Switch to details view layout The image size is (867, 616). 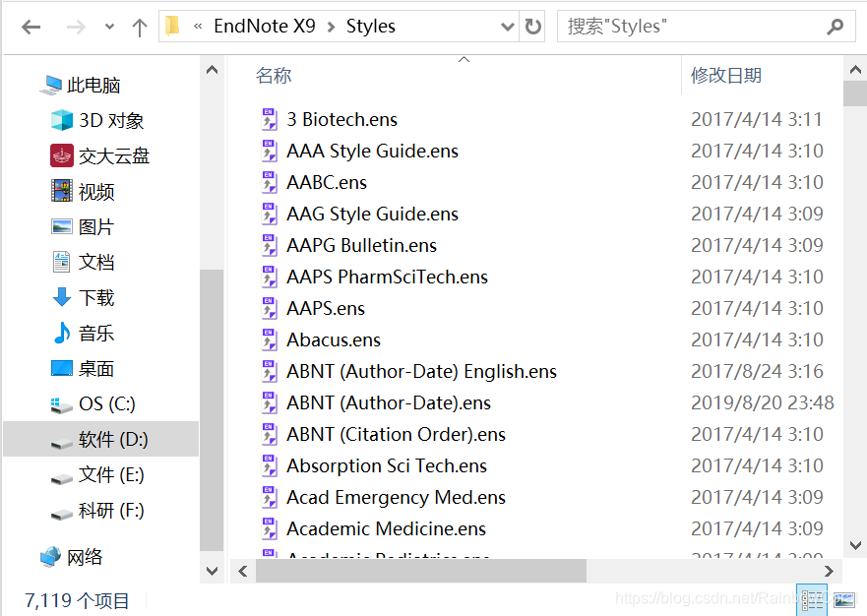click(812, 600)
